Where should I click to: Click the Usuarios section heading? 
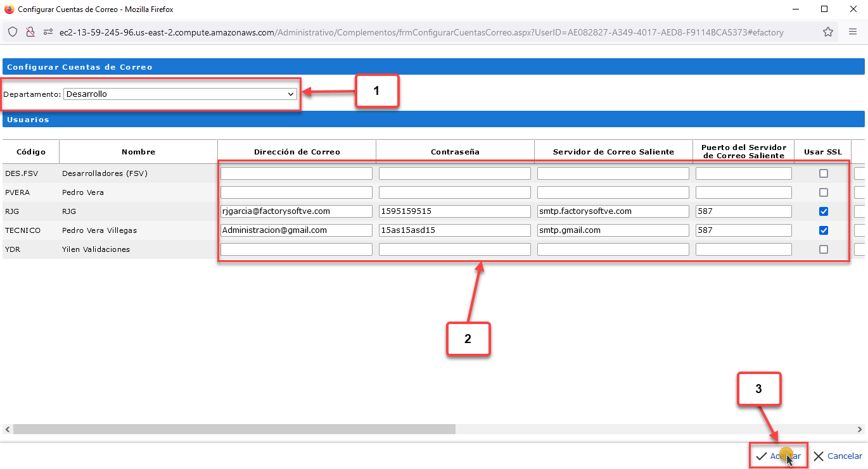28,119
